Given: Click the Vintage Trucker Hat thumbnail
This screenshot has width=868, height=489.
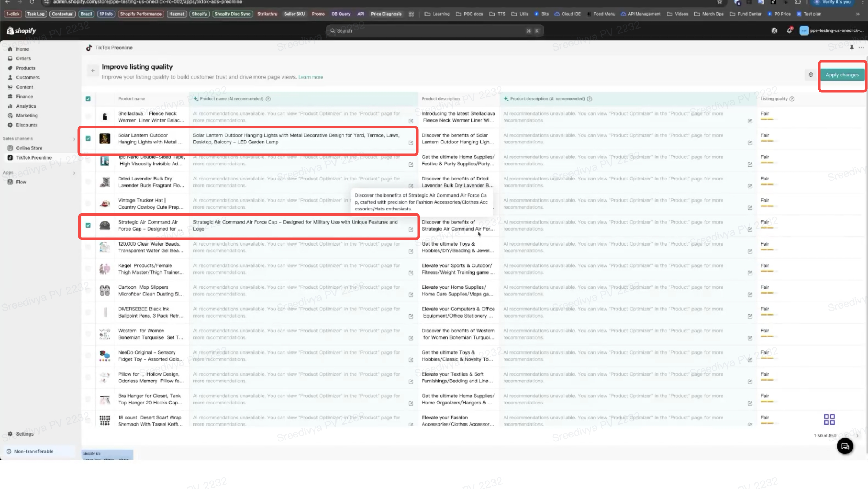Looking at the screenshot, I should pos(105,204).
